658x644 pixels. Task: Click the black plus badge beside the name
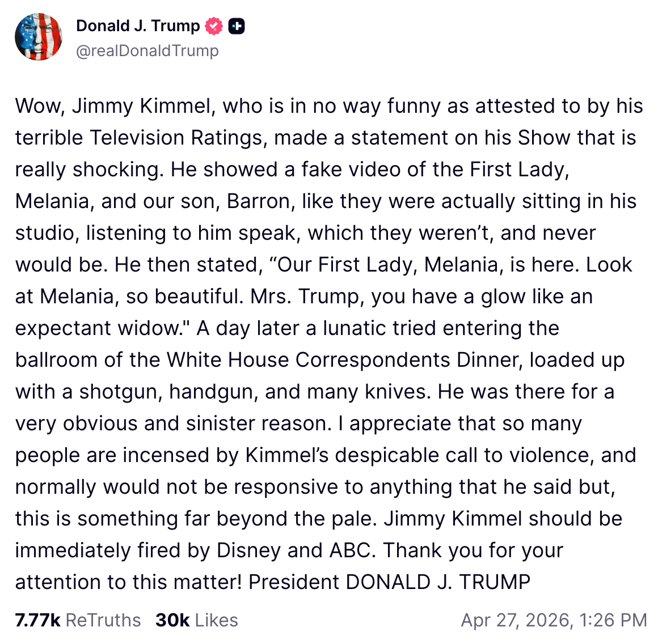[x=237, y=26]
